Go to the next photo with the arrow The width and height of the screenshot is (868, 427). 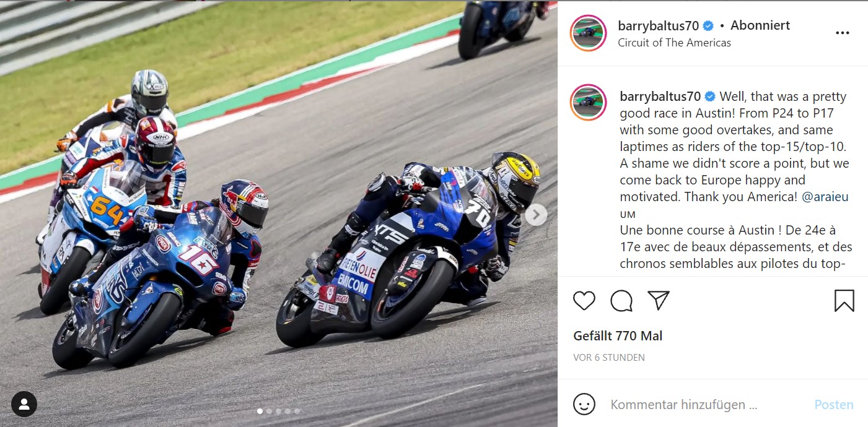click(536, 215)
